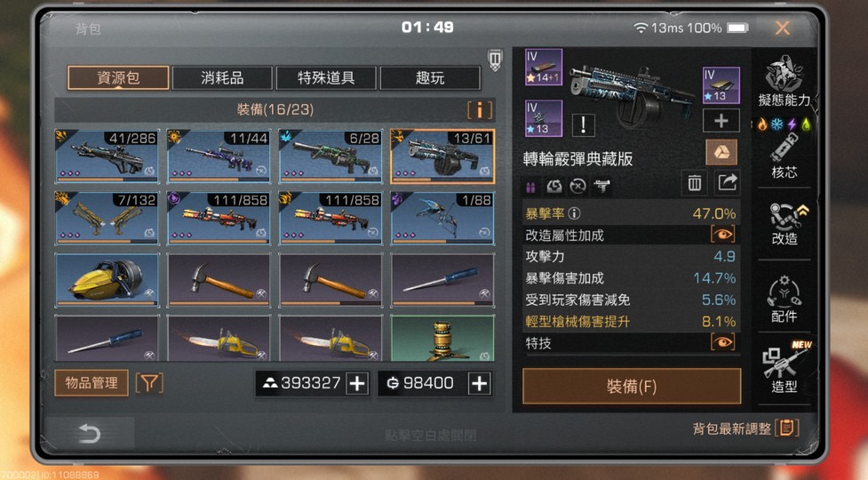Expand 98400 coin currency with plus button
868x480 pixels.
tap(480, 383)
